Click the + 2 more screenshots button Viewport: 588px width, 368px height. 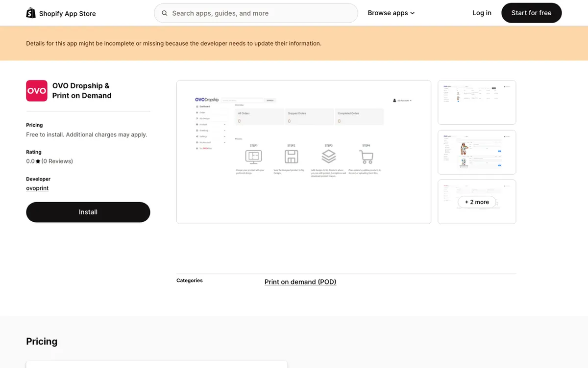pos(477,202)
